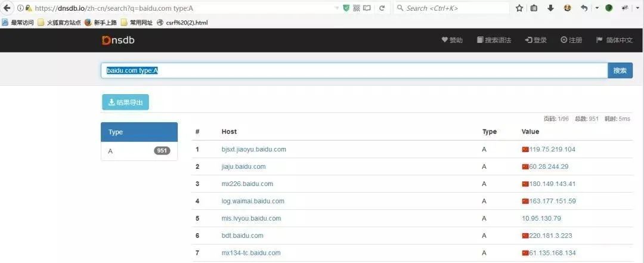
Task: Click the Dnsdb logo
Action: click(118, 41)
